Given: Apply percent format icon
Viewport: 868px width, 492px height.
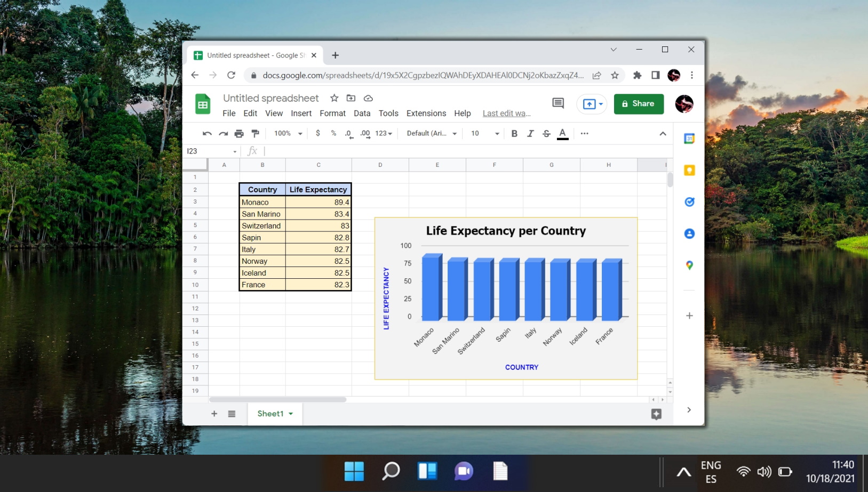Looking at the screenshot, I should click(333, 133).
